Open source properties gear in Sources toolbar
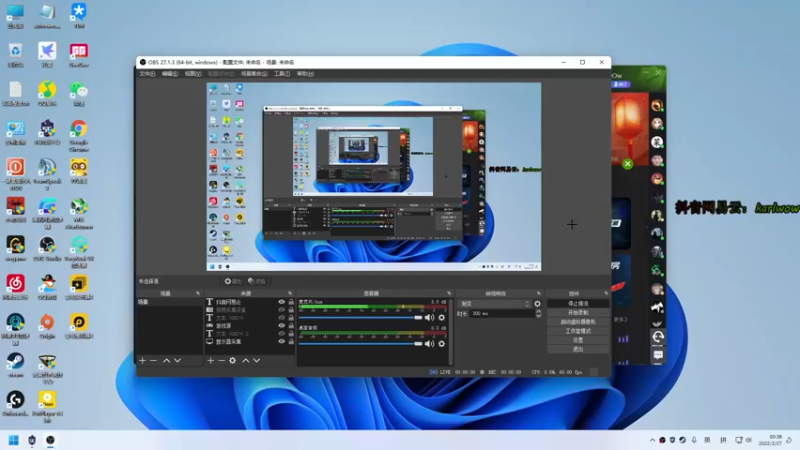Screen dimensions: 800x450 coord(233,360)
